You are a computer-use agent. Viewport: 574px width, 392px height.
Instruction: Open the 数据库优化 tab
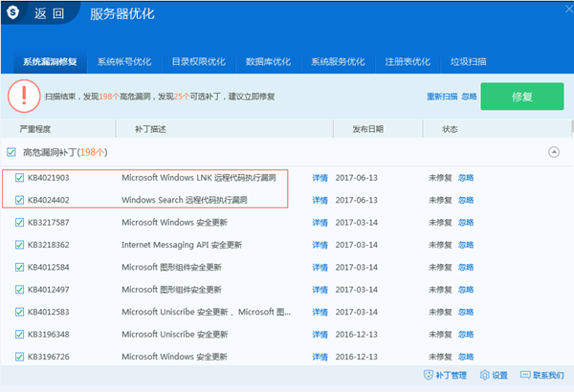[268, 61]
